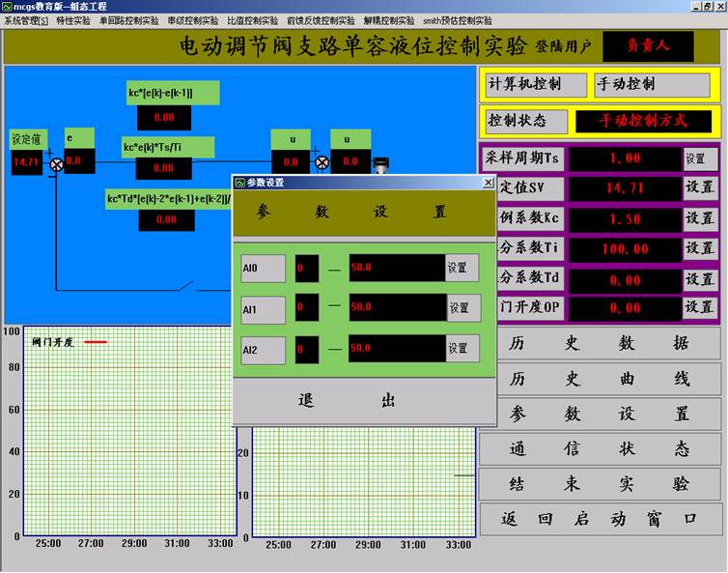Click 设置 next to 采样周期Ts
728x573 pixels.
[x=698, y=158]
